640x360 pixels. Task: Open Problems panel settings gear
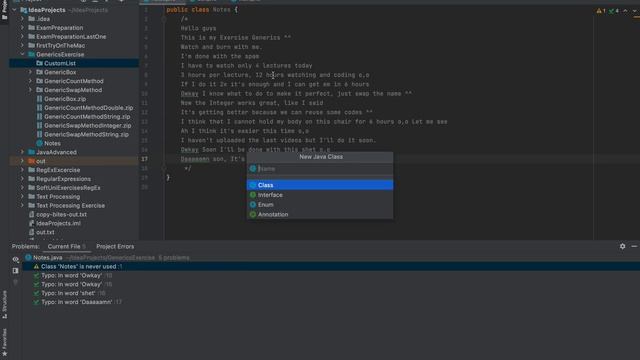(622, 246)
